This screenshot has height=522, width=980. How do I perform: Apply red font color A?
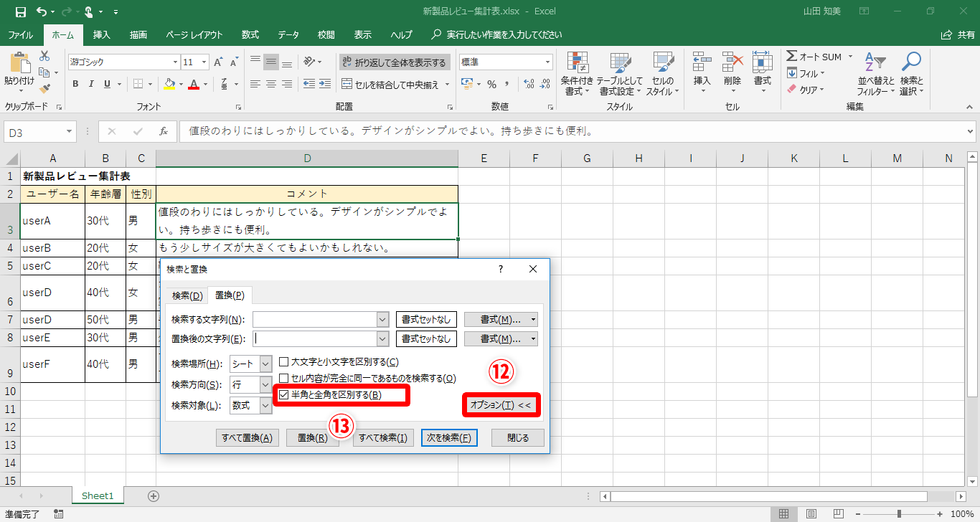(193, 84)
